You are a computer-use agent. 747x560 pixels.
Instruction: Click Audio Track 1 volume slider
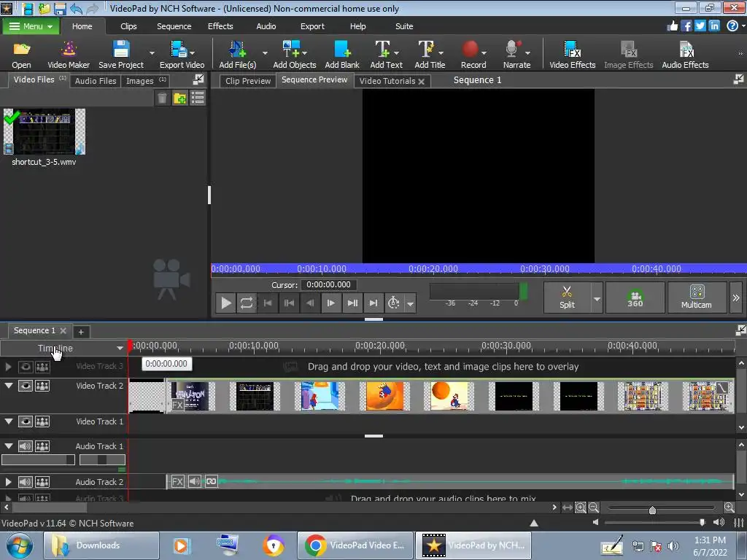pos(38,459)
